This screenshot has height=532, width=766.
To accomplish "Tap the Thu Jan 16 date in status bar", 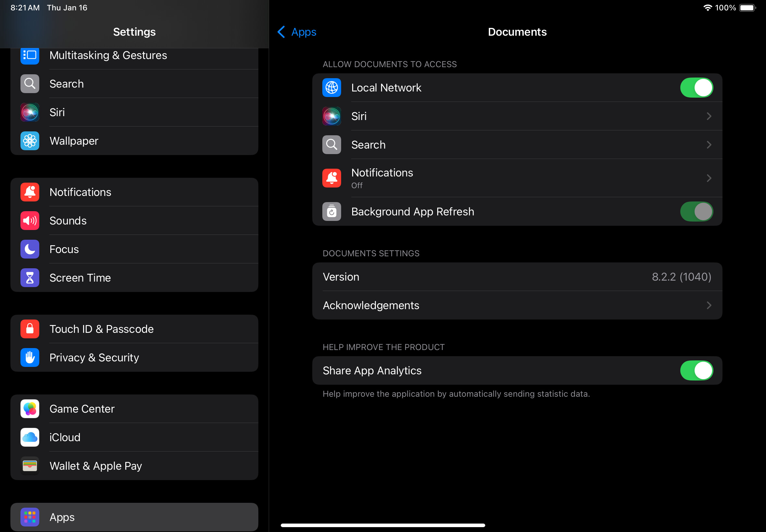I will pyautogui.click(x=67, y=8).
